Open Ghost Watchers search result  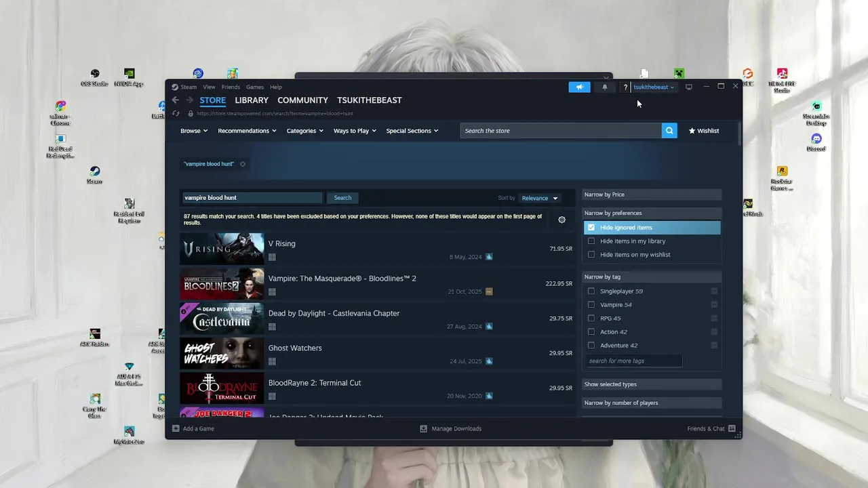point(376,353)
